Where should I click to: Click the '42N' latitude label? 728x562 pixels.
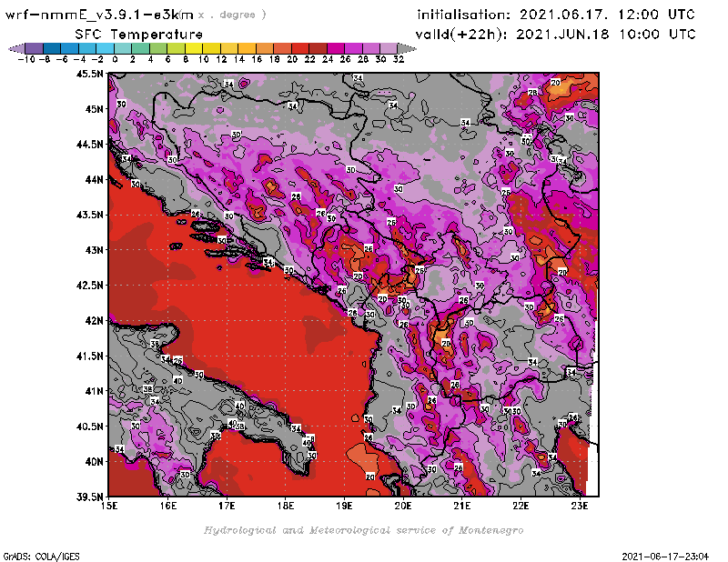pos(94,321)
